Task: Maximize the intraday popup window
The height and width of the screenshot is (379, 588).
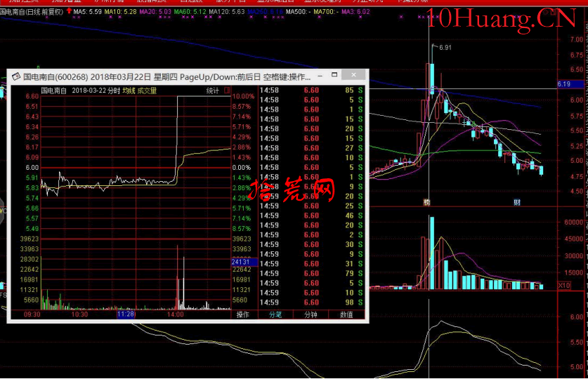Action: point(334,75)
